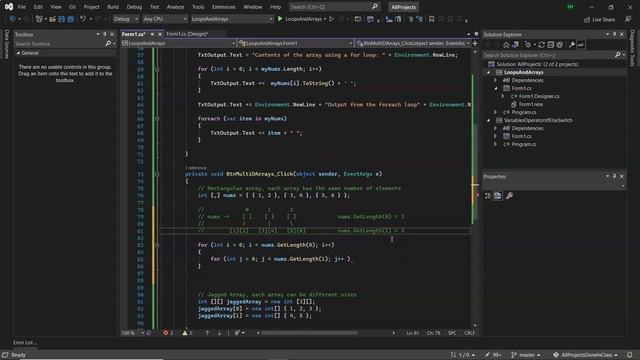The width and height of the screenshot is (640, 360).
Task: Open the Extensions menu
Action: [x=224, y=7]
